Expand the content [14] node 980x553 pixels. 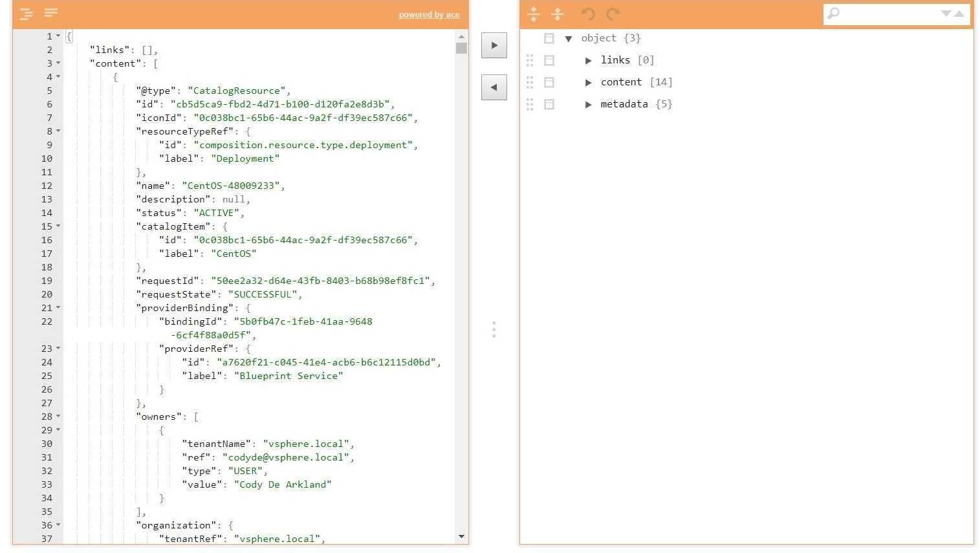tap(589, 83)
